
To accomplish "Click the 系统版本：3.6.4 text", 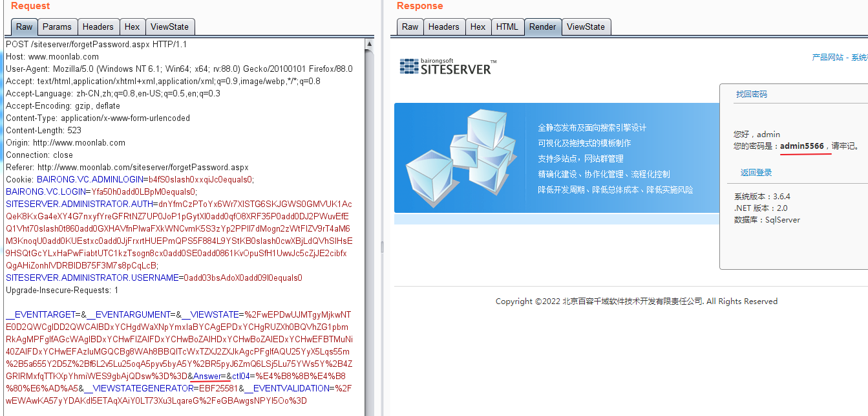I will (762, 196).
